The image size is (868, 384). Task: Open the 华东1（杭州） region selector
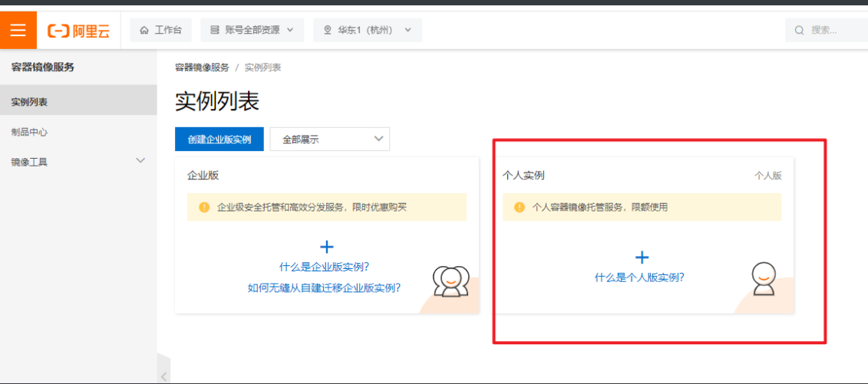367,30
